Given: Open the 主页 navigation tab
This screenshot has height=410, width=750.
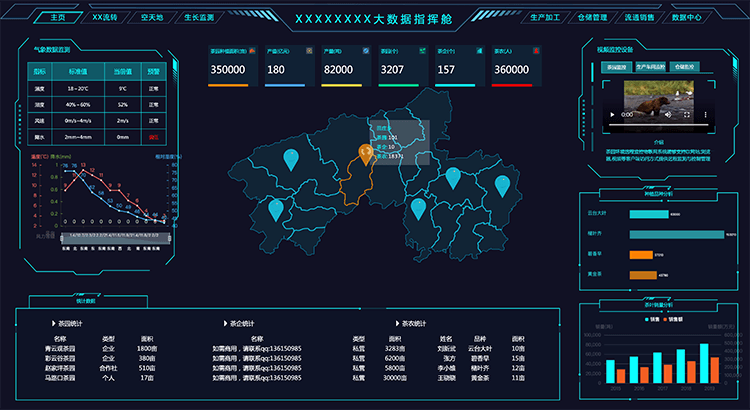Looking at the screenshot, I should click(58, 18).
